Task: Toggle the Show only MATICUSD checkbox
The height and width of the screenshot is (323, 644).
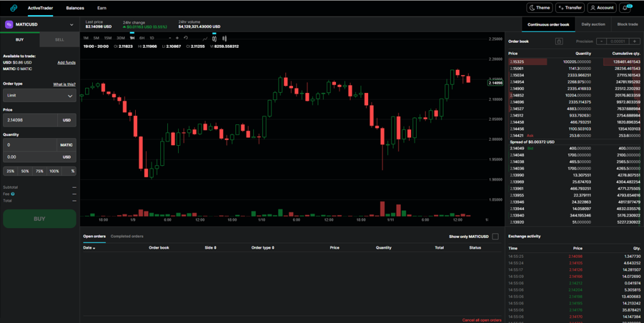Action: [495, 237]
